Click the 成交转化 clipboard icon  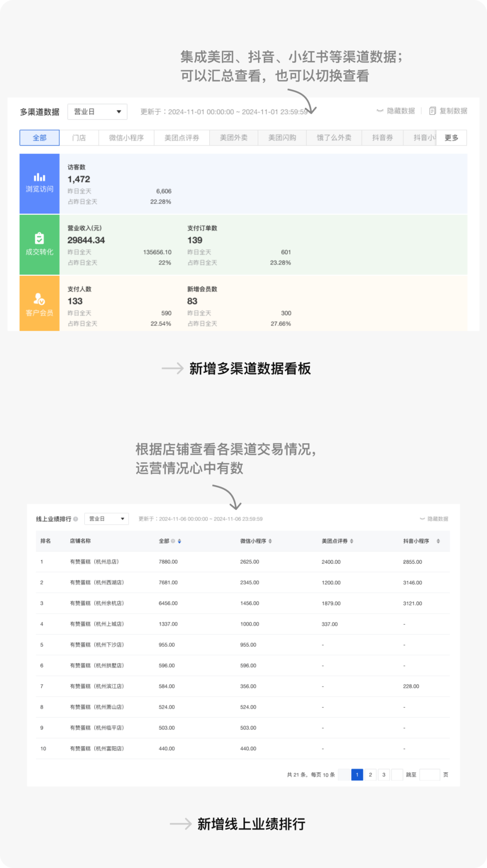pyautogui.click(x=40, y=238)
